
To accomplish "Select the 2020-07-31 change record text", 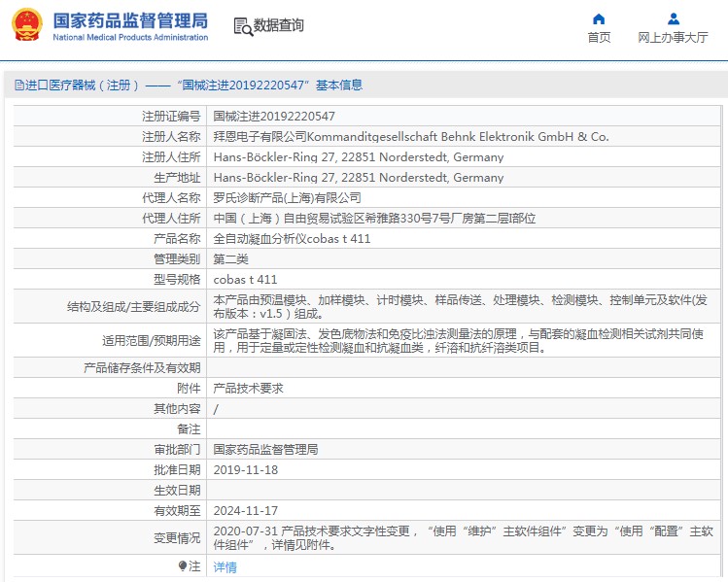I will pos(463,537).
